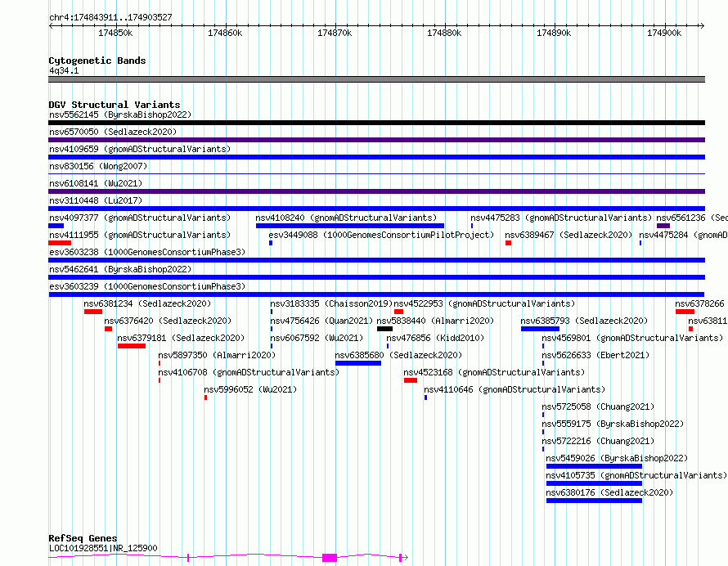Click nsv3183335 (Chaisson2019) variant label
728x566 pixels.
click(x=331, y=303)
